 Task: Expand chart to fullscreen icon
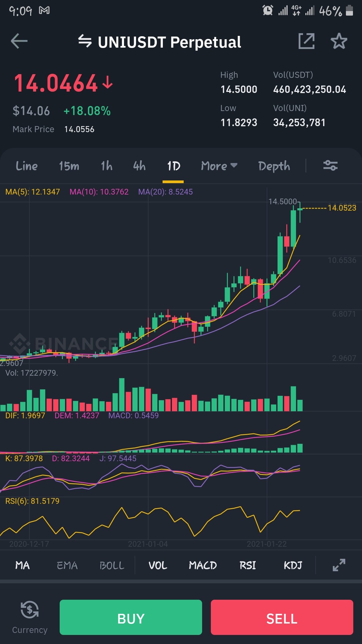(339, 565)
